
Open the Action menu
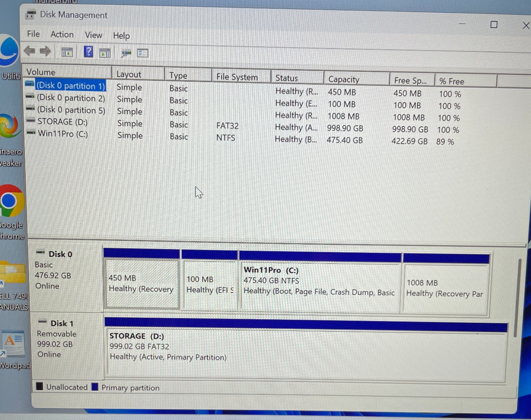[62, 34]
